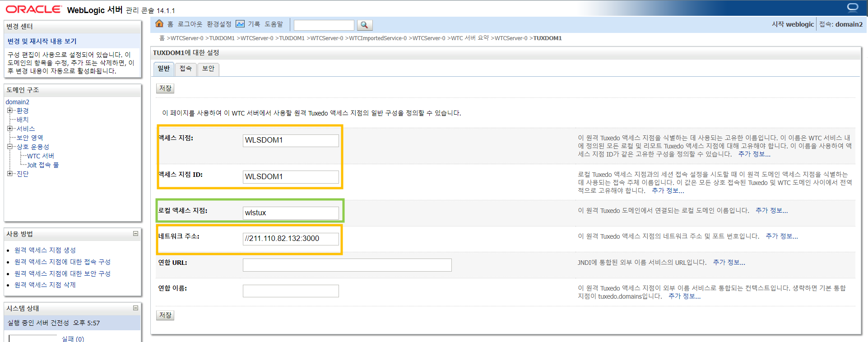Select 진단 in domain tree
The height and width of the screenshot is (342, 868).
coord(23,174)
